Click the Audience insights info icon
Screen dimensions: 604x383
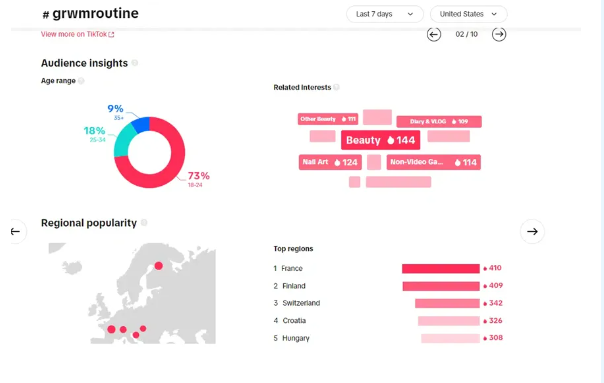[x=134, y=63]
